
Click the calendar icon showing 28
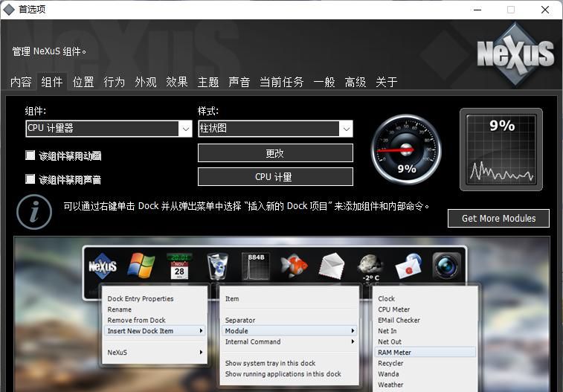coord(179,266)
